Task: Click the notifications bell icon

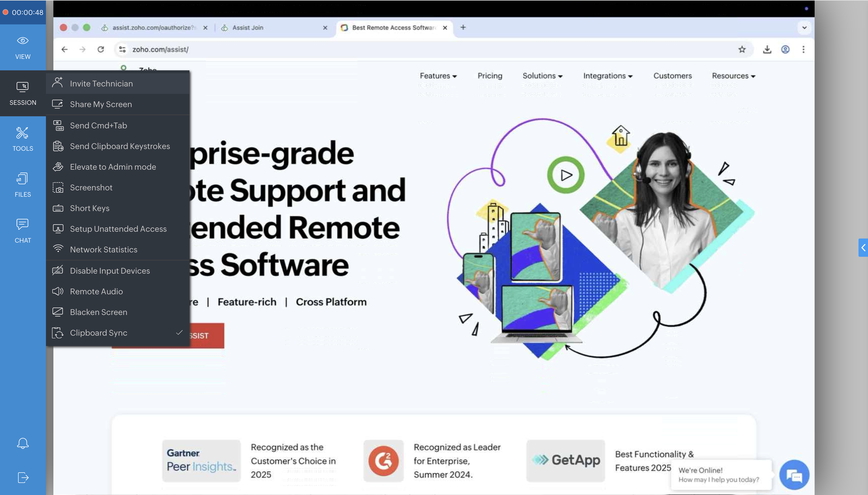Action: tap(23, 443)
